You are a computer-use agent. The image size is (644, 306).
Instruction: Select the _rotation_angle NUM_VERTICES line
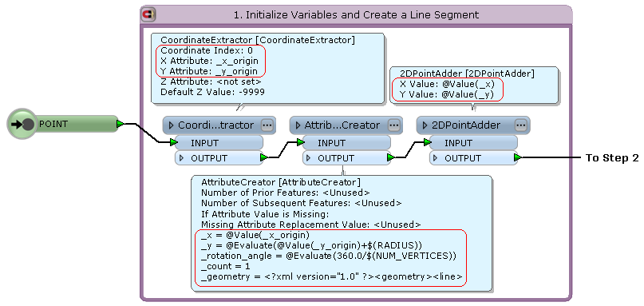point(329,256)
